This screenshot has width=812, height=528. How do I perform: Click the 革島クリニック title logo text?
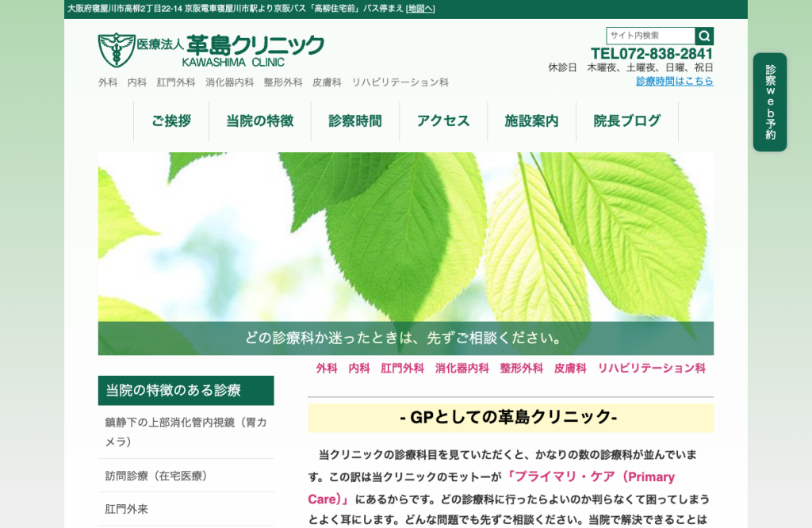point(255,45)
